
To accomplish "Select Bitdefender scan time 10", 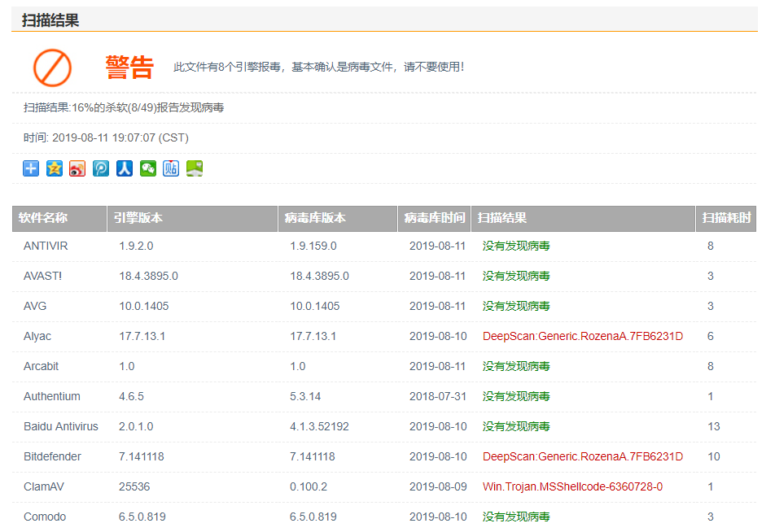I will tap(714, 457).
